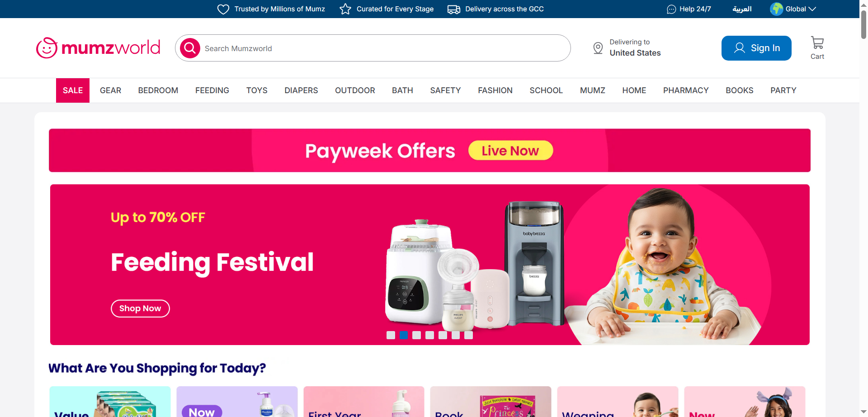Click the Mumzworld logo
The height and width of the screenshot is (417, 868).
click(x=98, y=48)
